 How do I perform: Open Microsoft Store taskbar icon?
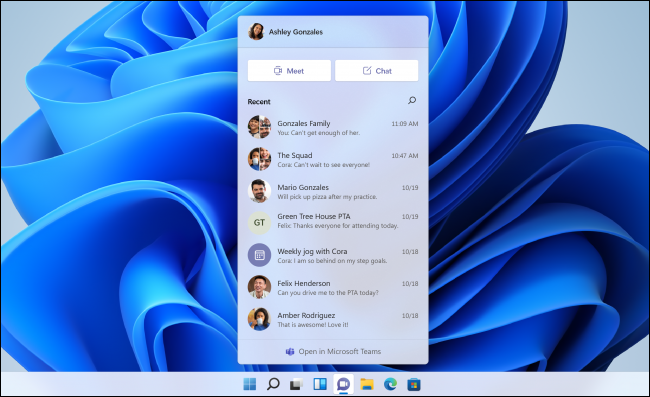(x=414, y=384)
